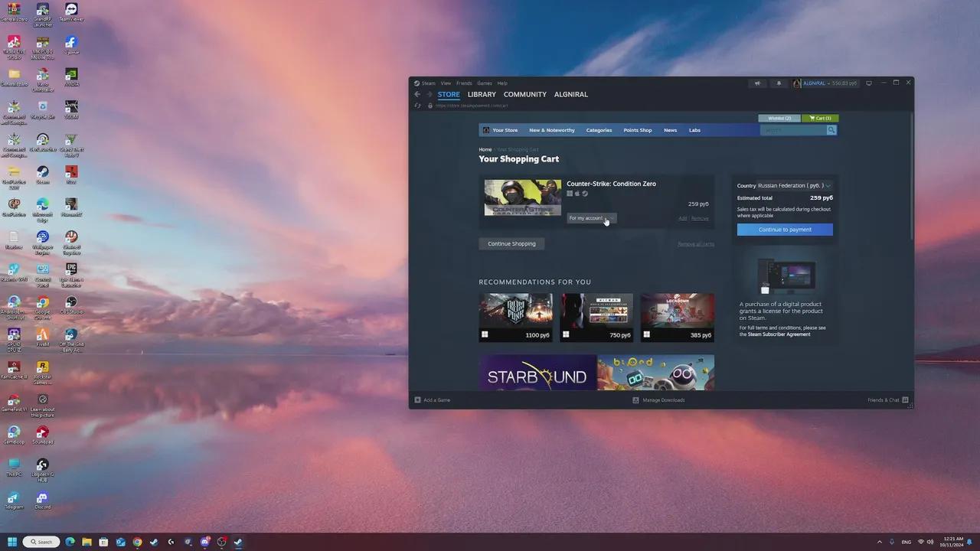The image size is (980, 551).
Task: Open the notifications bell icon
Action: click(x=779, y=83)
